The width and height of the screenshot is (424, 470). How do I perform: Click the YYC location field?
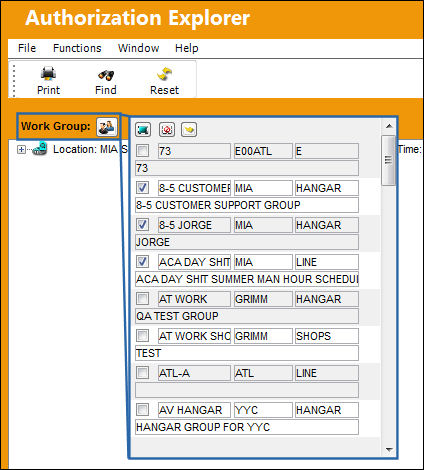point(263,410)
